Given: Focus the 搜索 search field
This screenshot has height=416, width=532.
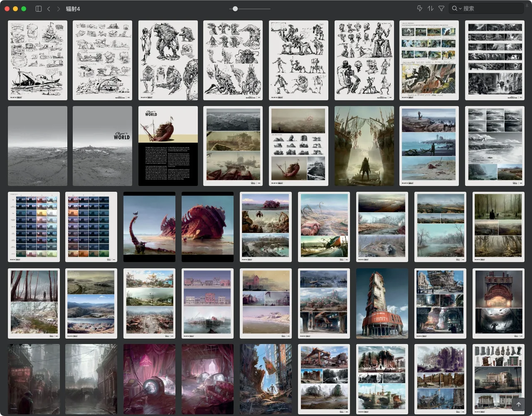Looking at the screenshot, I should click(486, 8).
